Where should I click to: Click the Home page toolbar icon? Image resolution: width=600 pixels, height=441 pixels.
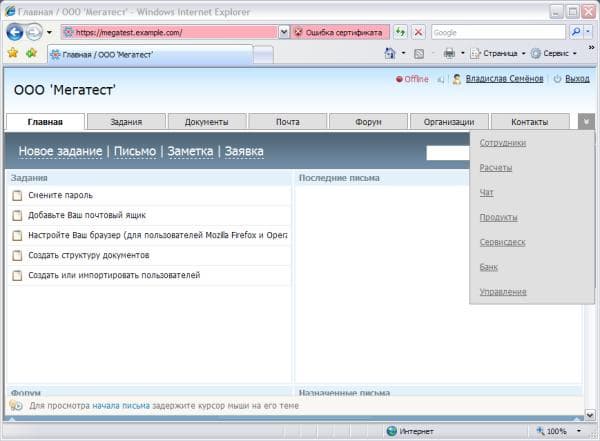tap(390, 53)
